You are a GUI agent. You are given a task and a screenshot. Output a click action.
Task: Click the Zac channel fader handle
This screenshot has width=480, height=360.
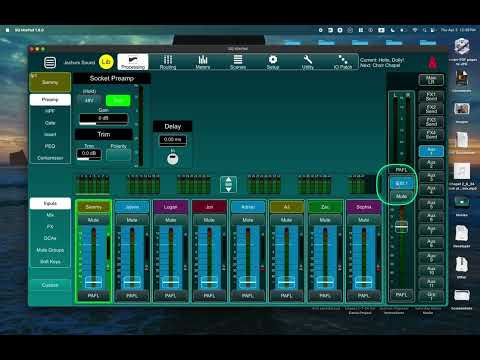point(325,283)
